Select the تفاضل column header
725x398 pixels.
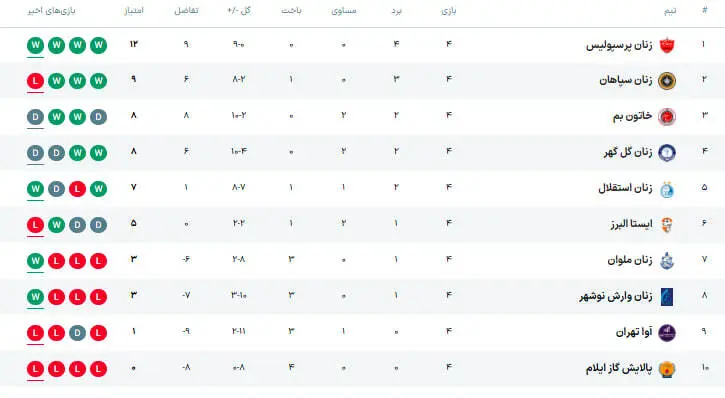[x=186, y=11]
